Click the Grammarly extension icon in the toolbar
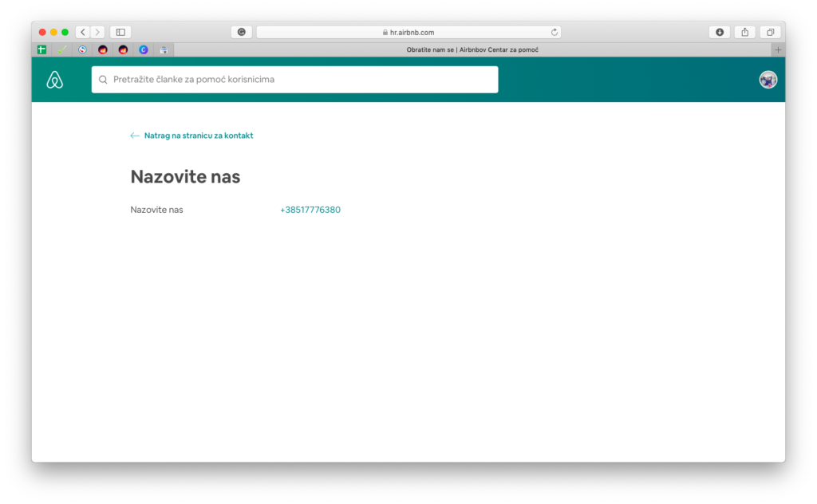Image resolution: width=817 pixels, height=504 pixels. point(242,32)
